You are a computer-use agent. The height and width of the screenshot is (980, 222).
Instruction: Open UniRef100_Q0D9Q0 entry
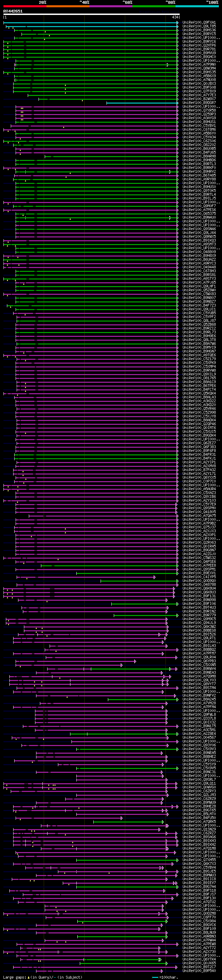click(199, 581)
